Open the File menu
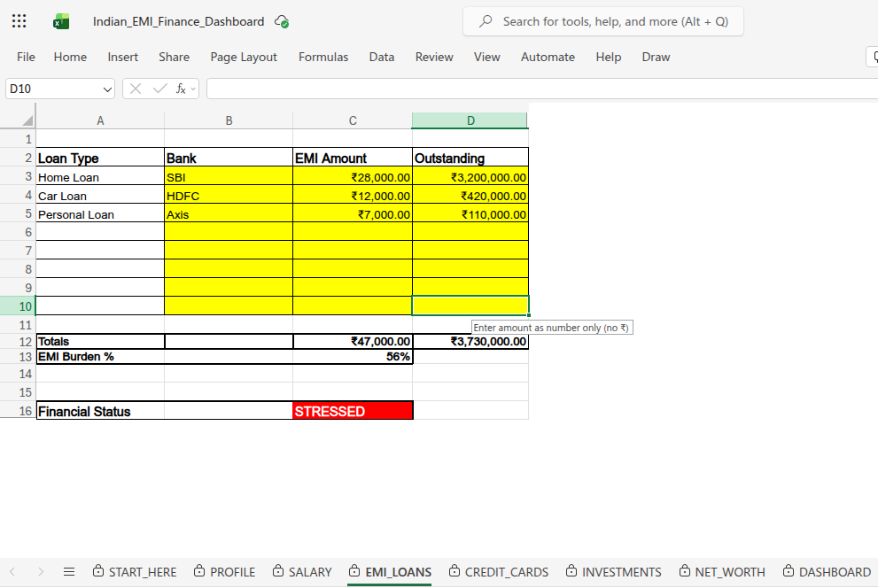Screen dimensions: 878x588 [x=26, y=57]
